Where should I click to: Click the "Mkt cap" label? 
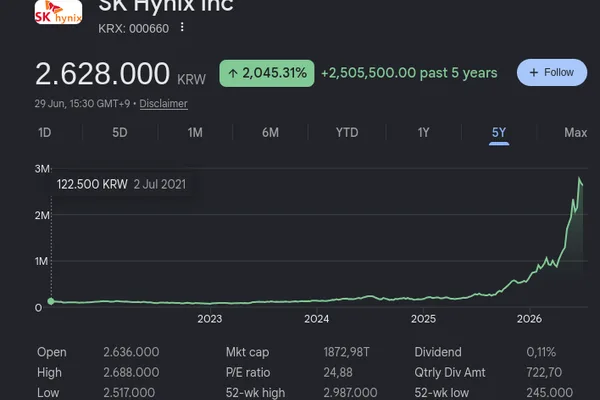[247, 352]
